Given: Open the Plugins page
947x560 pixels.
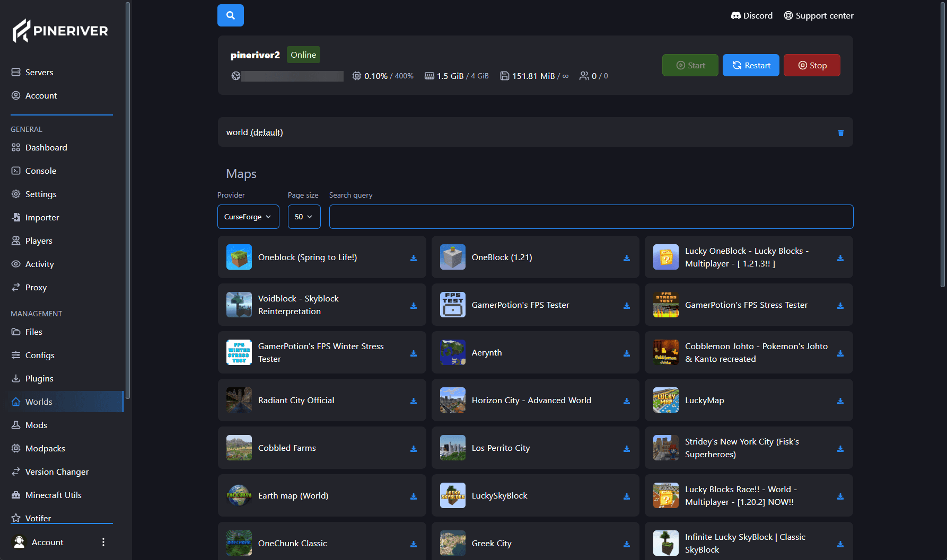Looking at the screenshot, I should 32,378.
